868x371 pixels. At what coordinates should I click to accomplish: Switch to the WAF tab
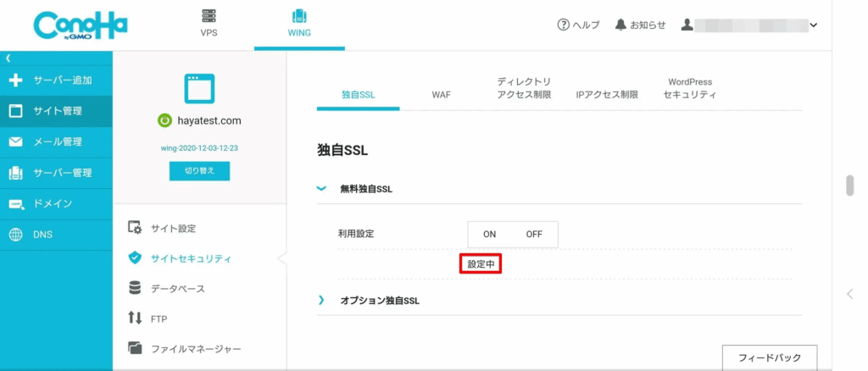[441, 95]
